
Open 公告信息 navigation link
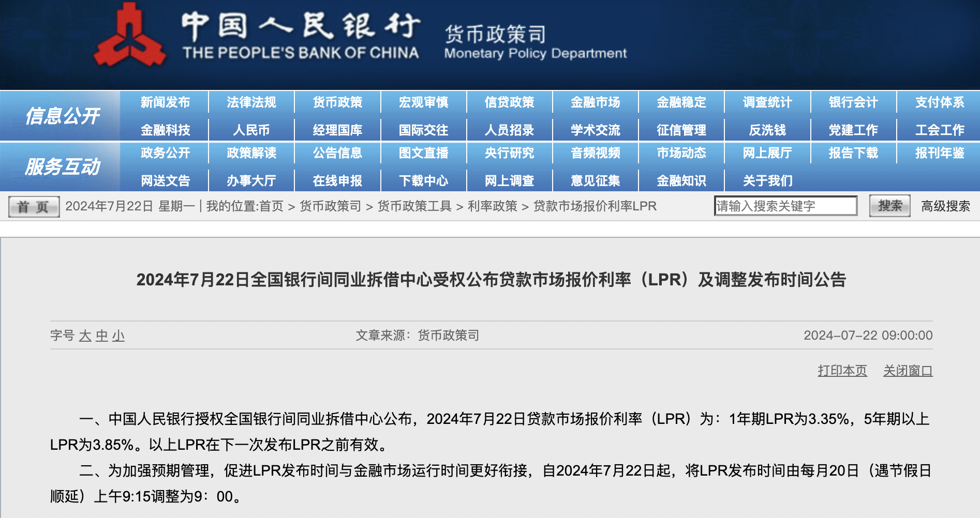click(337, 153)
